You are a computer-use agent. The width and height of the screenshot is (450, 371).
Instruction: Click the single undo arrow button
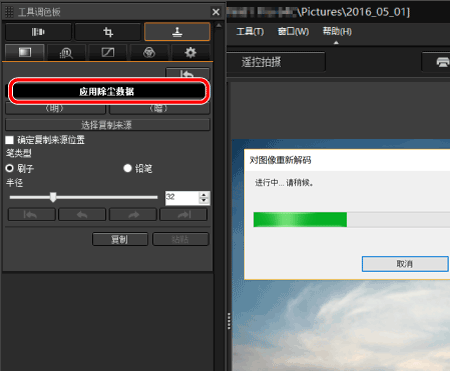(82, 214)
